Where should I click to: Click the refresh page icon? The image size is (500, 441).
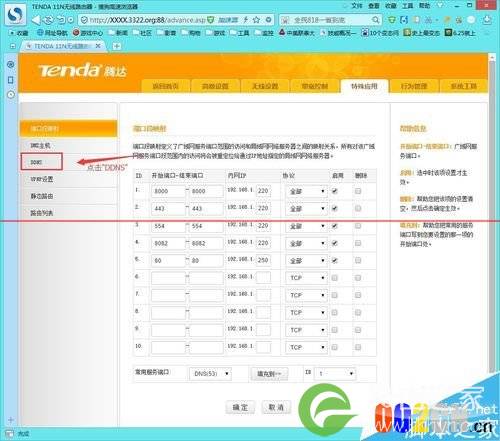(48, 20)
